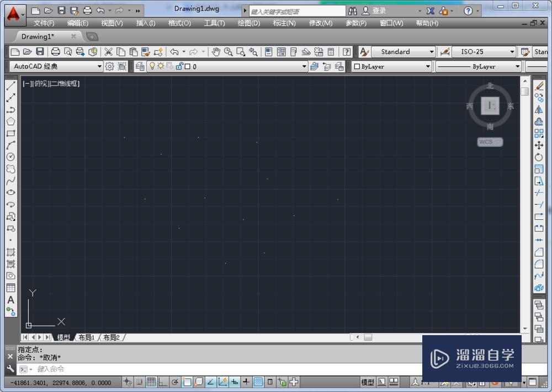Select the Multiline Text tool
This screenshot has height=392, width=552.
pyautogui.click(x=10, y=300)
